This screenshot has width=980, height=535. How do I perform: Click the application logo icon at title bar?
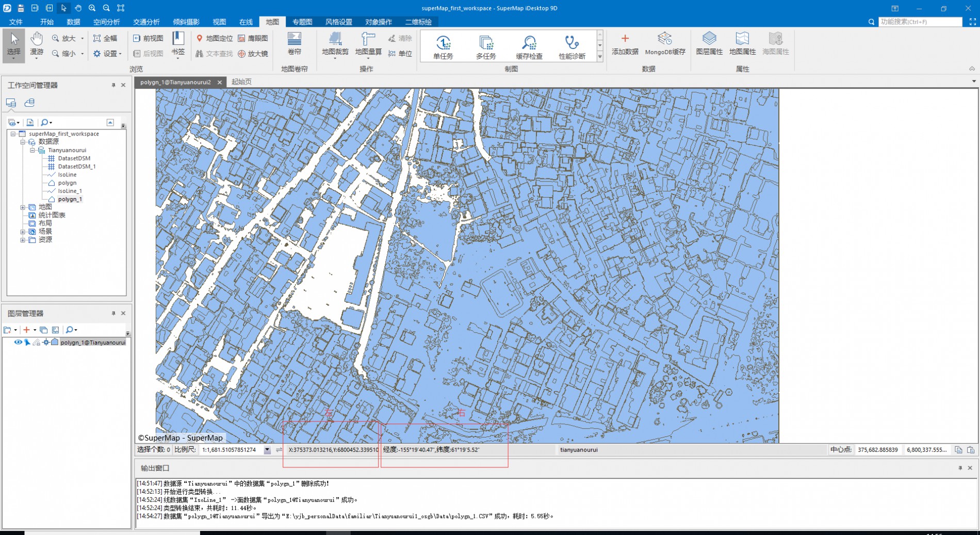point(7,8)
